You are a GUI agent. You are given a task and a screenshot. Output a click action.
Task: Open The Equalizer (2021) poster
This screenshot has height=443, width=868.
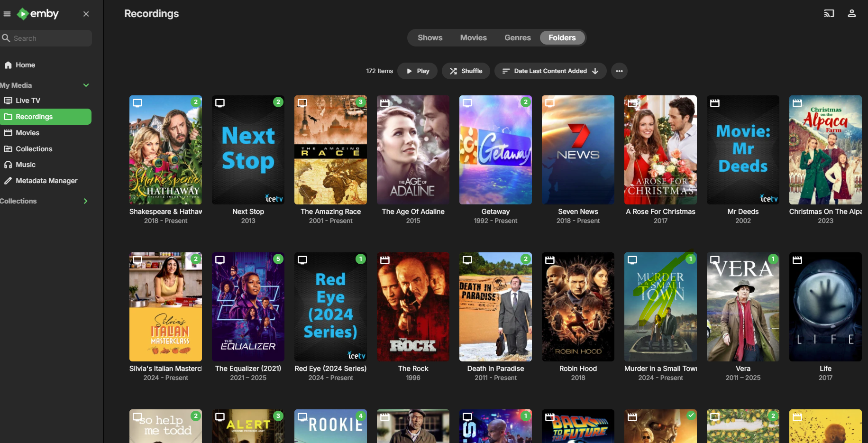(x=248, y=307)
